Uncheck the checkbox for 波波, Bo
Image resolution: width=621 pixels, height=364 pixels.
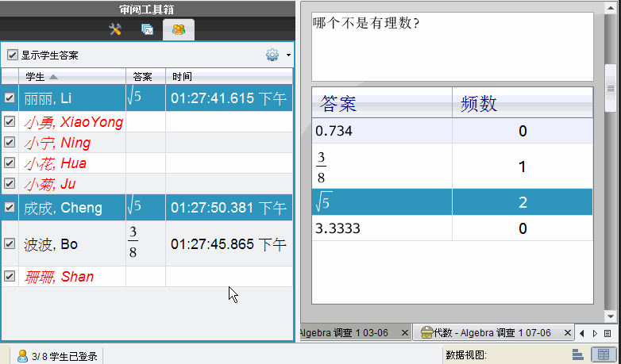10,244
